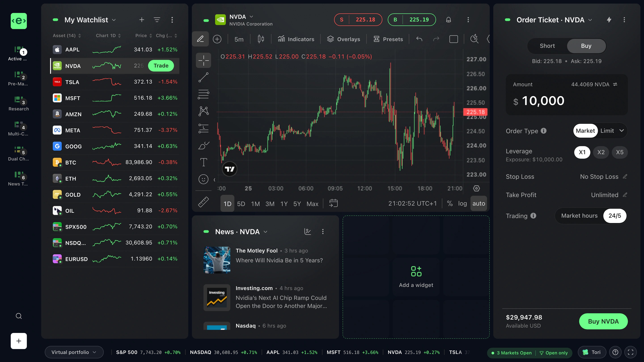Switch to the Research workspace tab

click(x=19, y=103)
